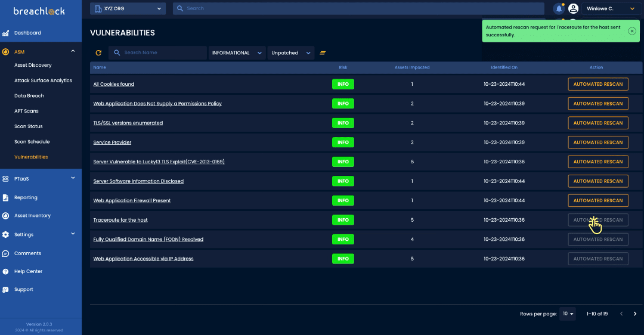Viewport: 644px width, 335px height.
Task: Click the Reporting icon
Action: pos(5,197)
